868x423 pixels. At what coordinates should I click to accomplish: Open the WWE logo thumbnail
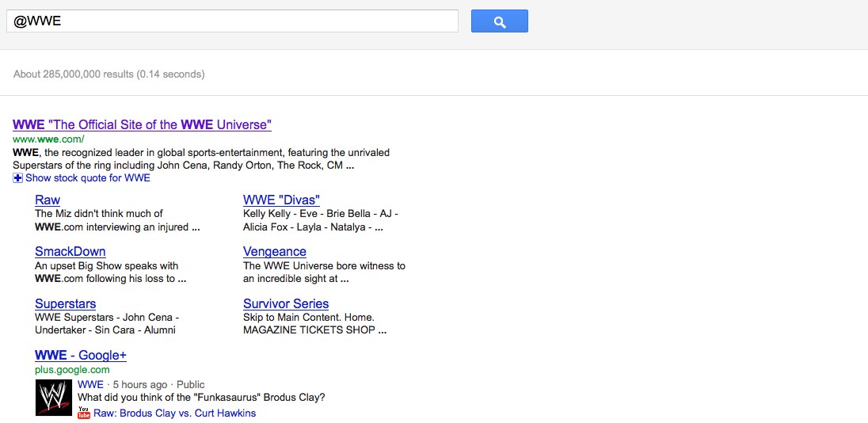54,398
